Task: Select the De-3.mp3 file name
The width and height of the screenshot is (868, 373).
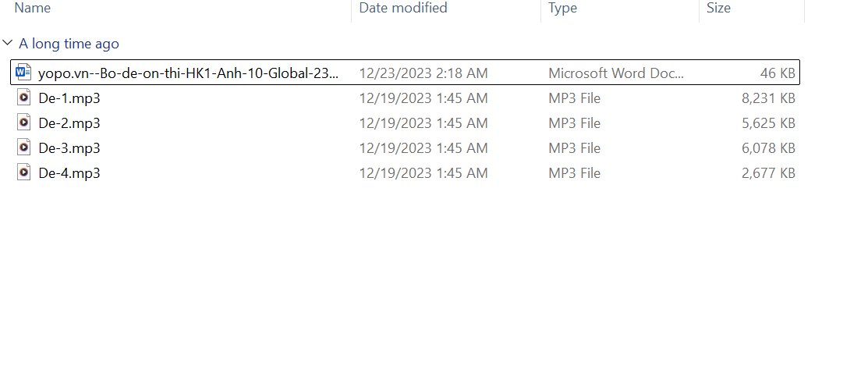Action: tap(69, 148)
